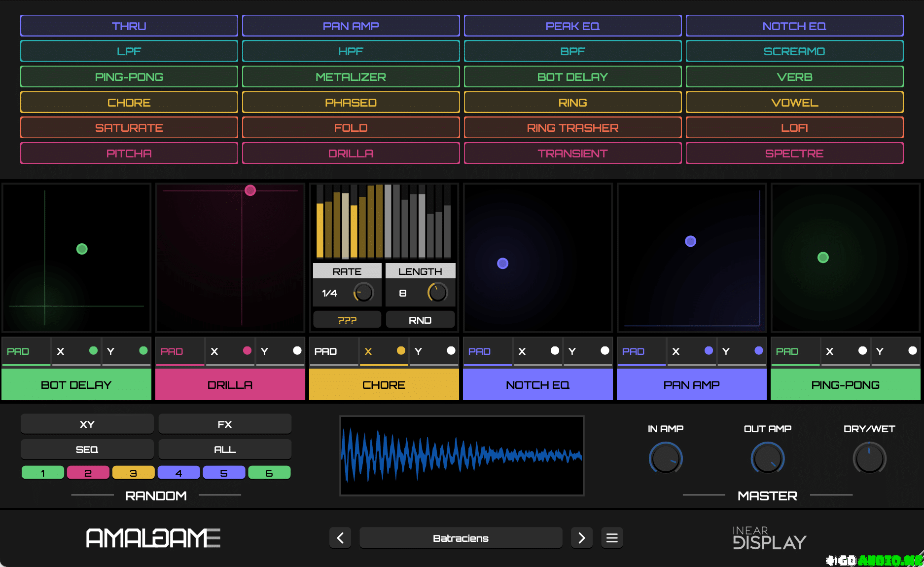Click the RND sequencer button
The image size is (924, 567).
420,320
